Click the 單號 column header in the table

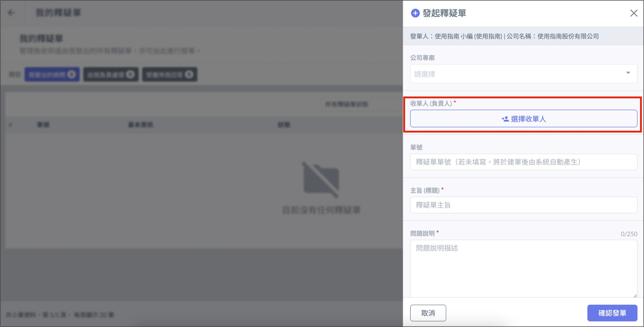[x=43, y=125]
